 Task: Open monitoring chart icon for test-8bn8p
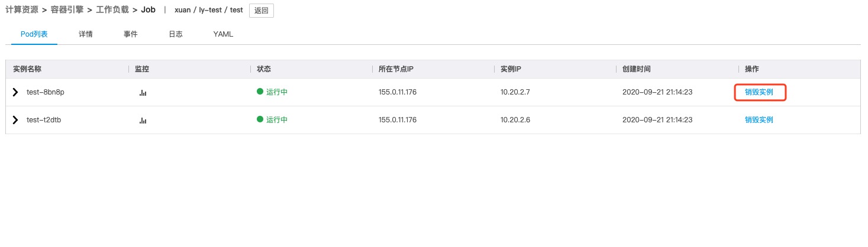coord(143,93)
